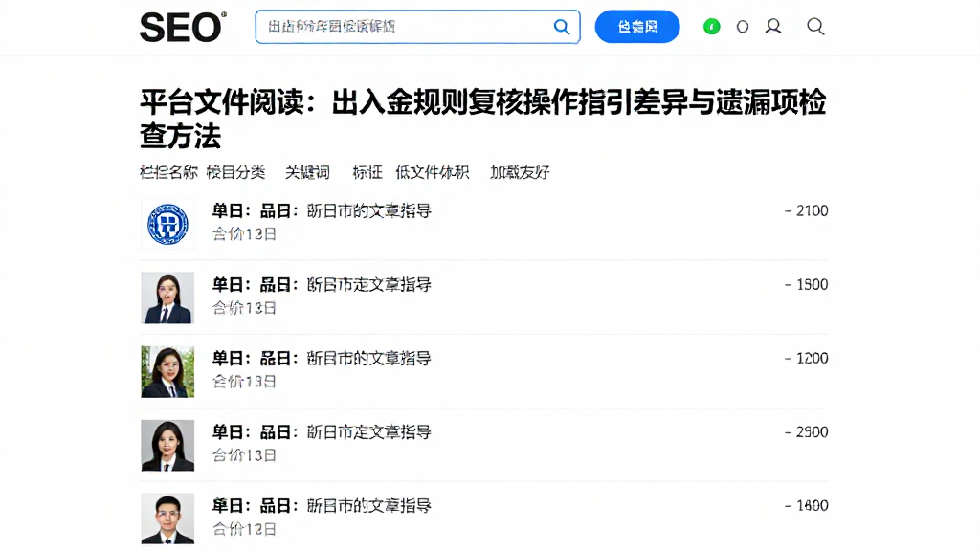Open the list entry title in the 2300 row
980x551 pixels.
[x=322, y=432]
